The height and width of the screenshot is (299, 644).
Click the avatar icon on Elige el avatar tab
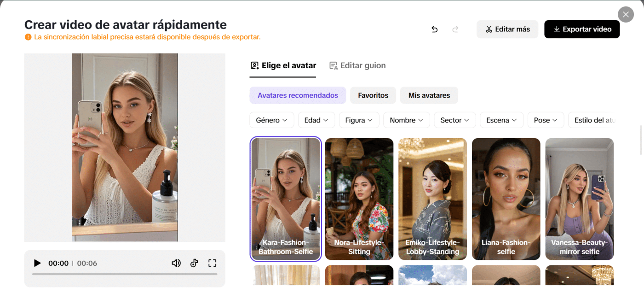254,65
